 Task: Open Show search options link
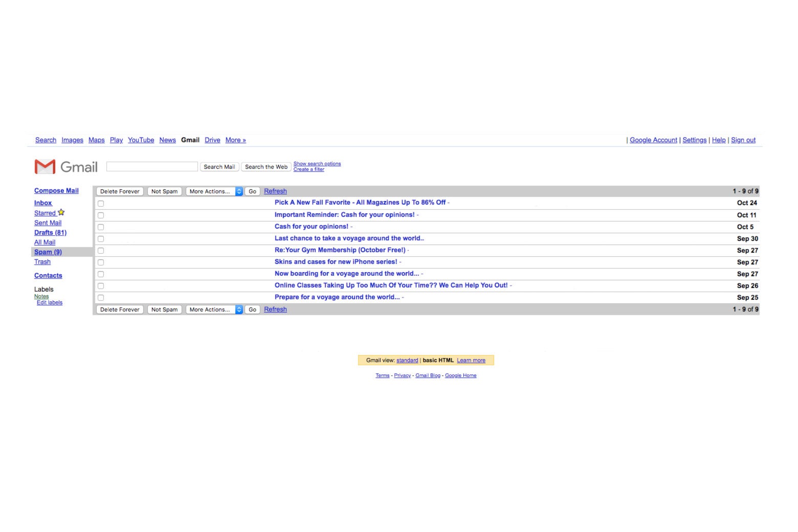point(317,164)
